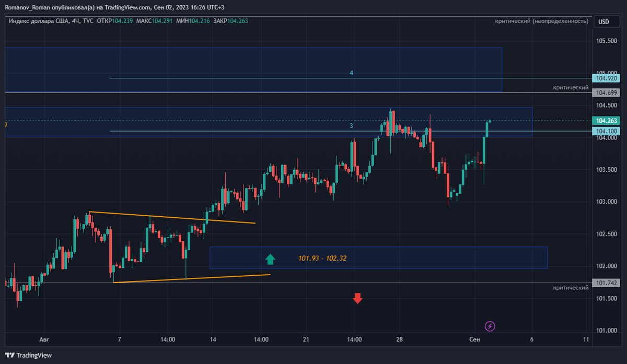Select the 104.699 price label
This screenshot has height=364, width=627.
click(605, 92)
